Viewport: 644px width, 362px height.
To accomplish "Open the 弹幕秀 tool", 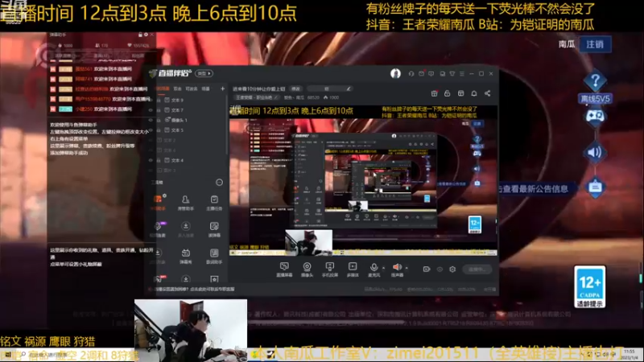I will point(186,256).
